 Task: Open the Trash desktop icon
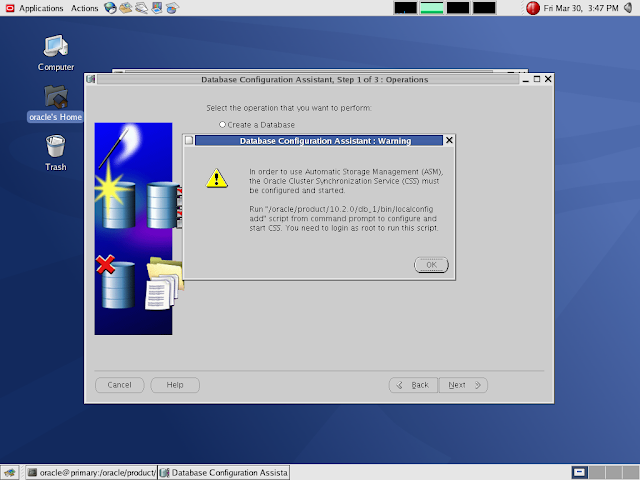(x=56, y=153)
